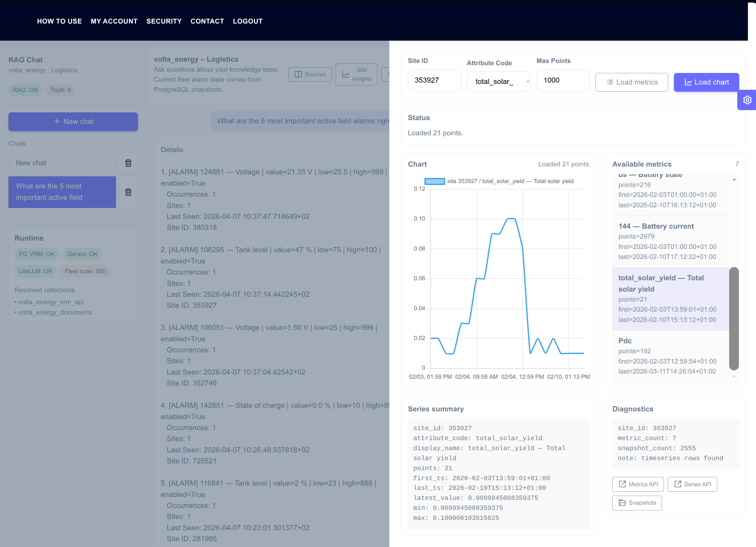Click the plus icon on New chat
756x547 pixels.
pos(57,121)
